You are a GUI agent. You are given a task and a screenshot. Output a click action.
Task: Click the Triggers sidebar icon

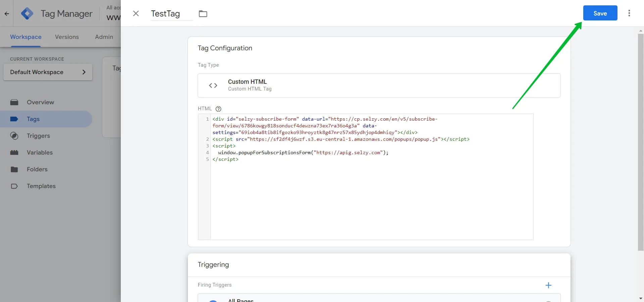pyautogui.click(x=14, y=136)
